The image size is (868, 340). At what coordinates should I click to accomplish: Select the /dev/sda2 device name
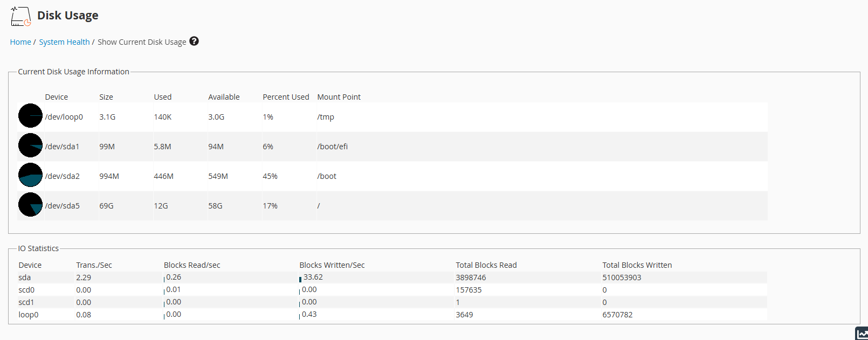coord(62,176)
